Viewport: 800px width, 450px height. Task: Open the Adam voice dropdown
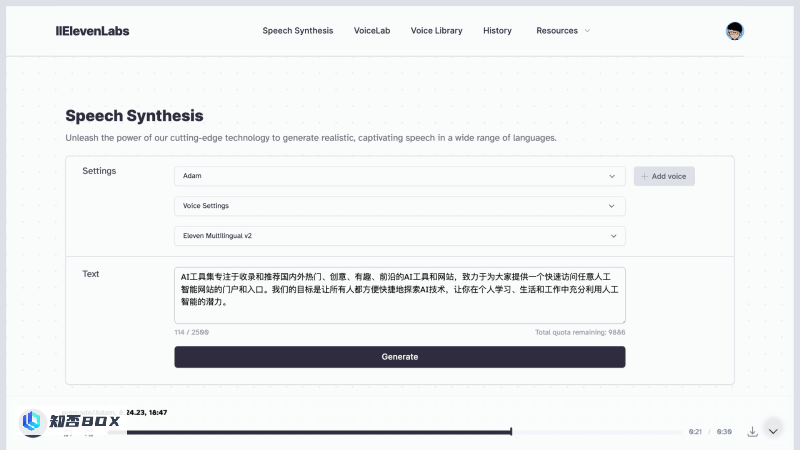(399, 176)
